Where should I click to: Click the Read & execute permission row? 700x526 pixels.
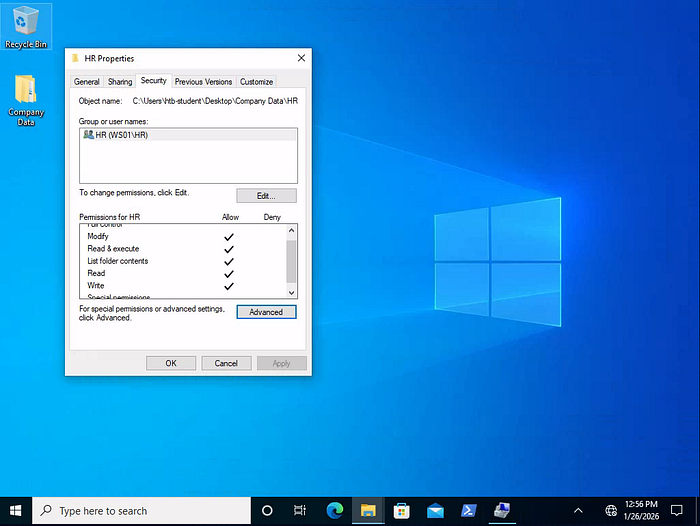183,249
